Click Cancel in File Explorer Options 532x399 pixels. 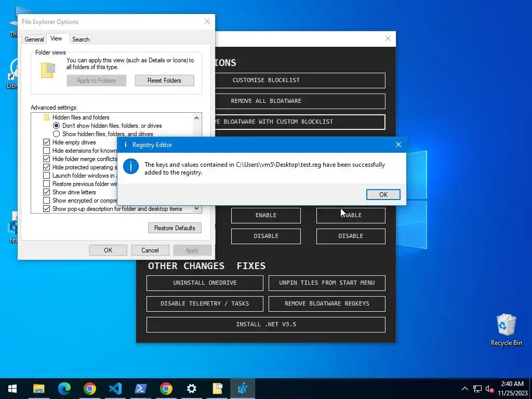tap(150, 250)
